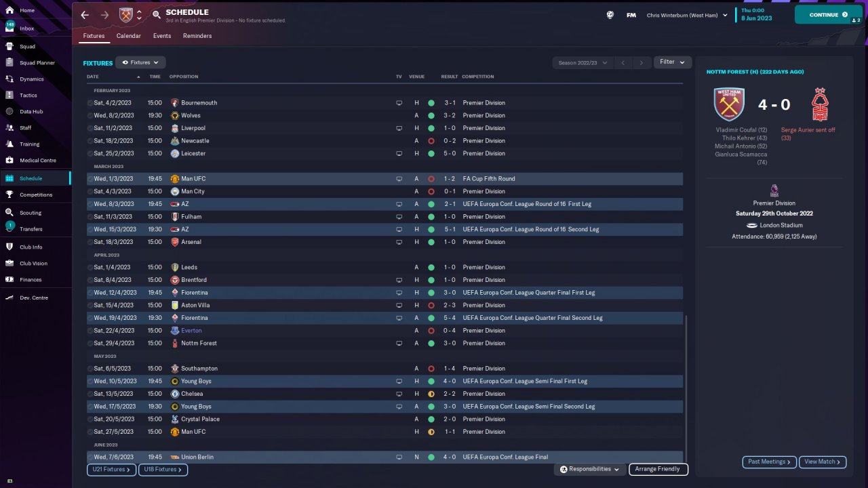Image resolution: width=868 pixels, height=488 pixels.
Task: Go to the previous season with left chevron
Action: (623, 62)
